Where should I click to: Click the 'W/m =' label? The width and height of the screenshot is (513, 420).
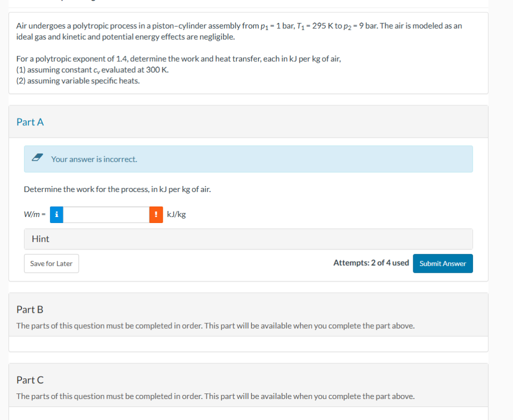click(35, 215)
